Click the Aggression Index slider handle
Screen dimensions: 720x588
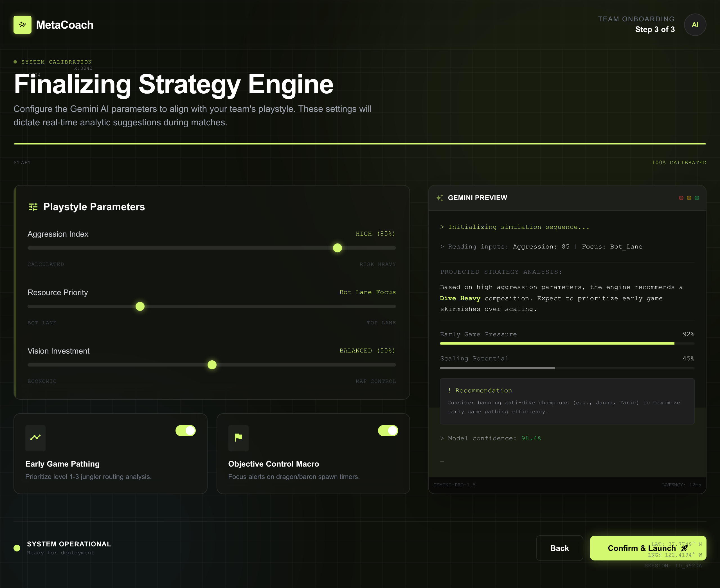337,248
